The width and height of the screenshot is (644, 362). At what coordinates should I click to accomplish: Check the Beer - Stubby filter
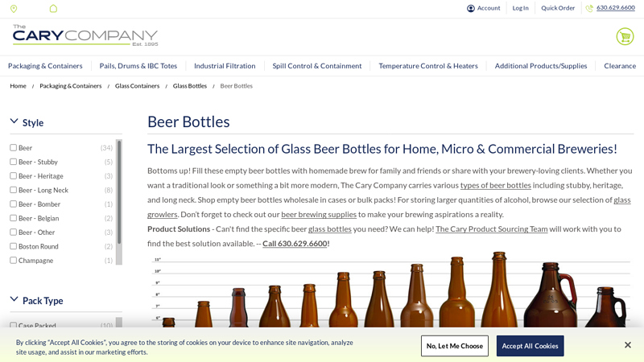click(x=13, y=162)
